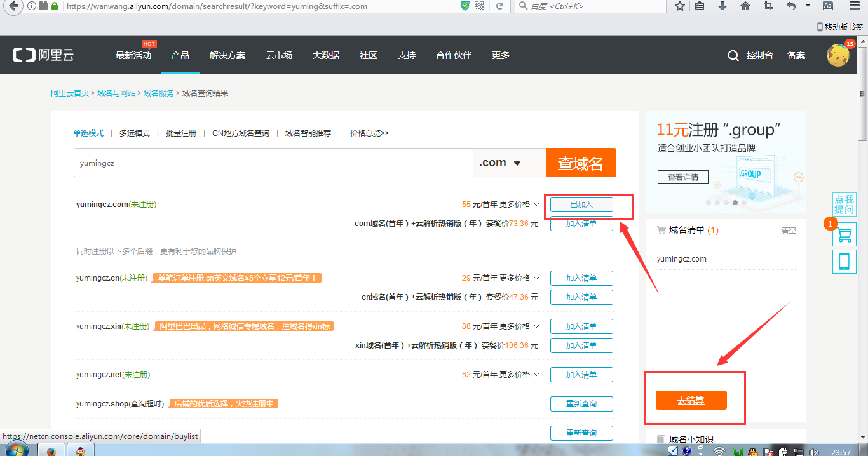
Task: Open the 移动版书签 mobile bookmarks
Action: pos(840,27)
